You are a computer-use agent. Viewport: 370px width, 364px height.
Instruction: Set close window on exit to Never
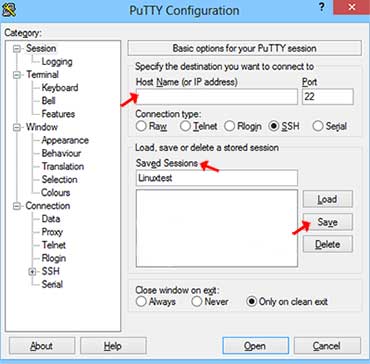pyautogui.click(x=197, y=302)
